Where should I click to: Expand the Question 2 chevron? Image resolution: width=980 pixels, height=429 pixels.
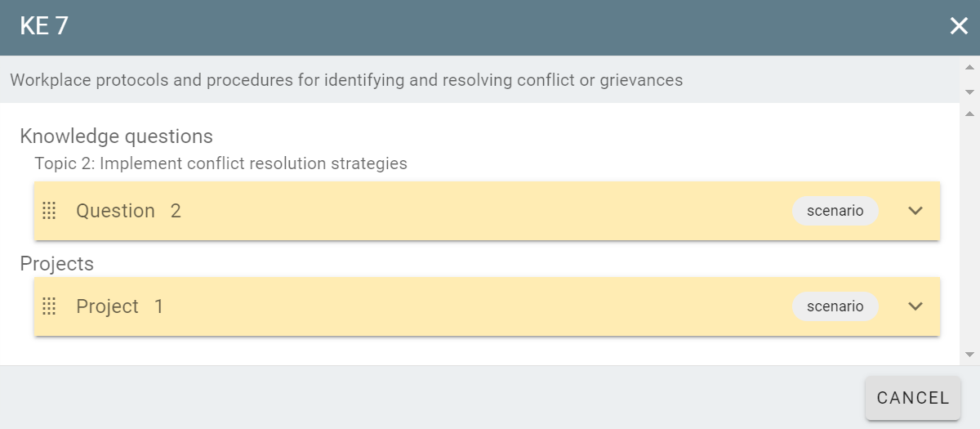pos(915,211)
